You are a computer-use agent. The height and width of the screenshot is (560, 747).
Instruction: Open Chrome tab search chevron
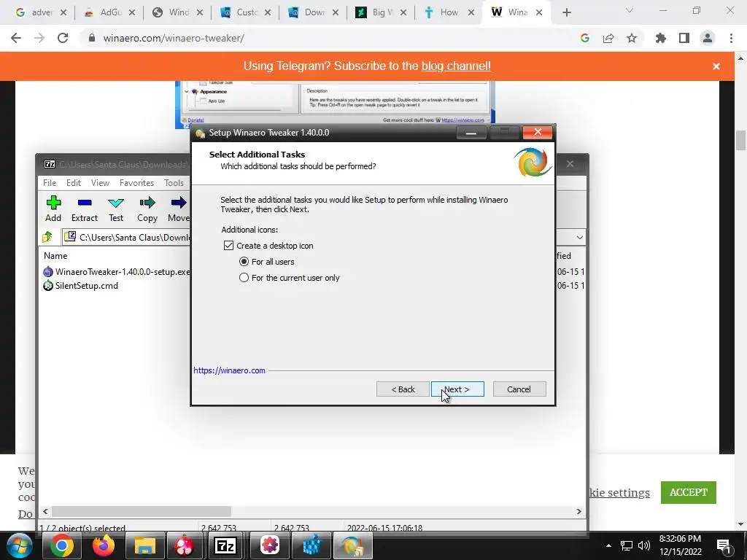[630, 10]
